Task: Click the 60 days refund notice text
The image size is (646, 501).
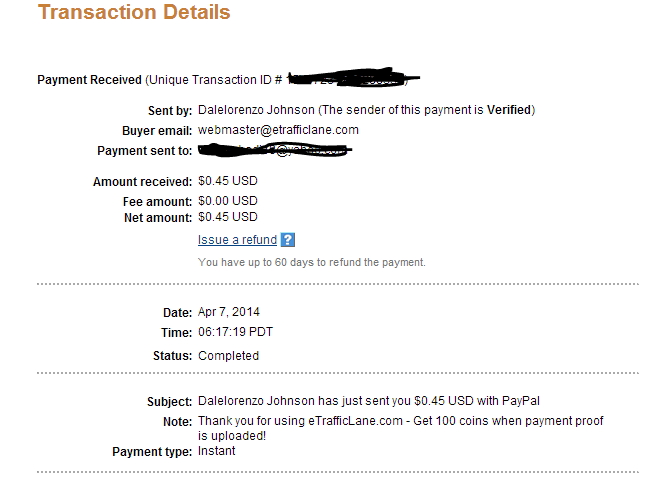Action: pyautogui.click(x=311, y=262)
